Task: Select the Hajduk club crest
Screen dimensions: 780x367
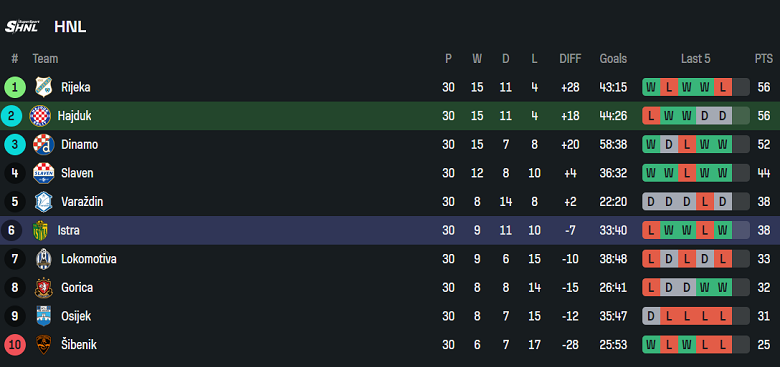Action: pyautogui.click(x=40, y=116)
